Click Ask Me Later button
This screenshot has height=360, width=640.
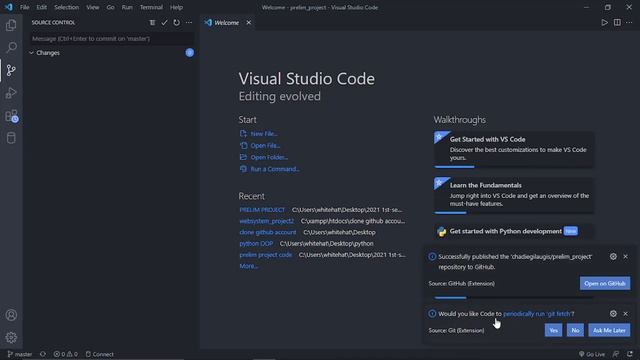[609, 330]
